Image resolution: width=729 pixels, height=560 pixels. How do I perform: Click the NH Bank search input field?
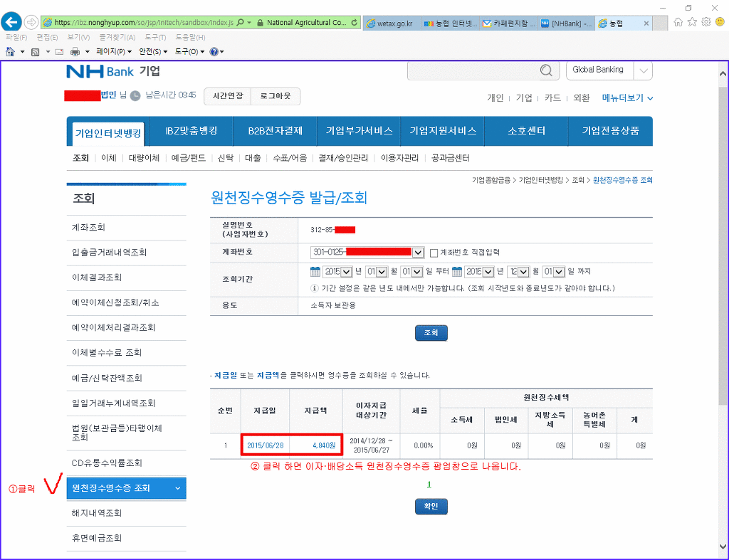click(473, 70)
